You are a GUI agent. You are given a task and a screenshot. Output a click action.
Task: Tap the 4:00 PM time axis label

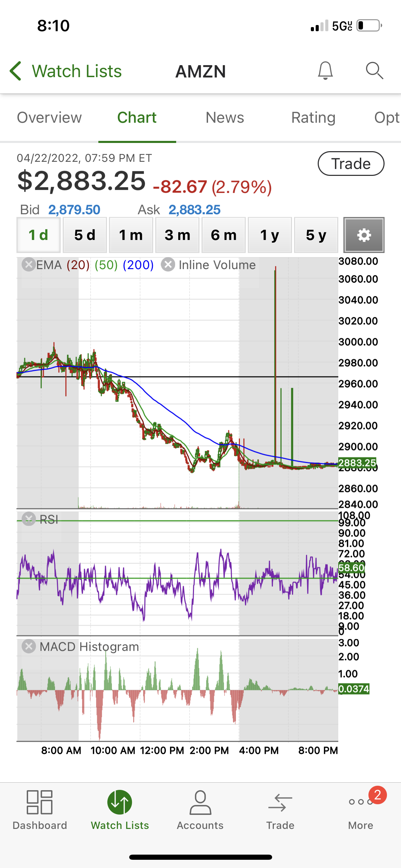click(x=259, y=750)
